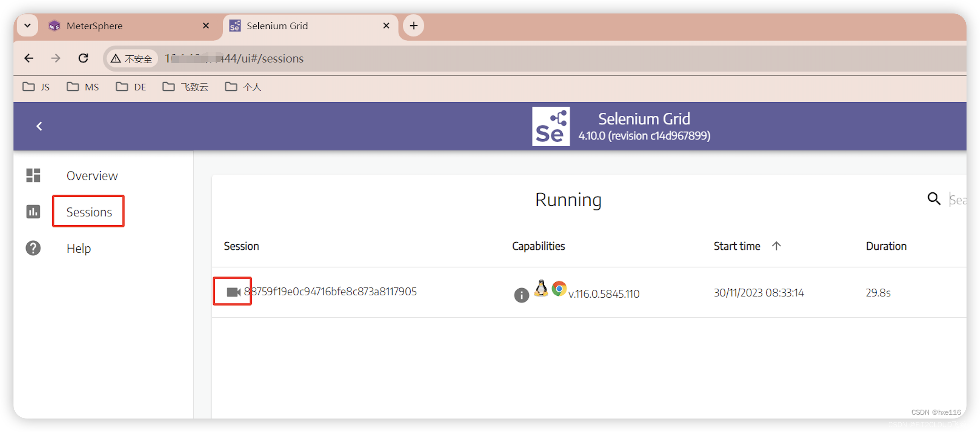Select the Selenium Grid tab
The height and width of the screenshot is (432, 980).
point(310,26)
